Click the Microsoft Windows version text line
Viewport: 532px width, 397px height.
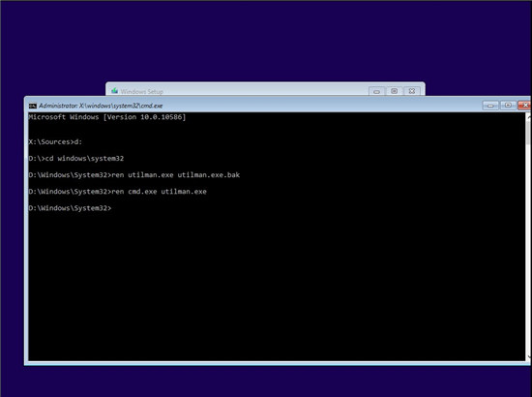107,117
